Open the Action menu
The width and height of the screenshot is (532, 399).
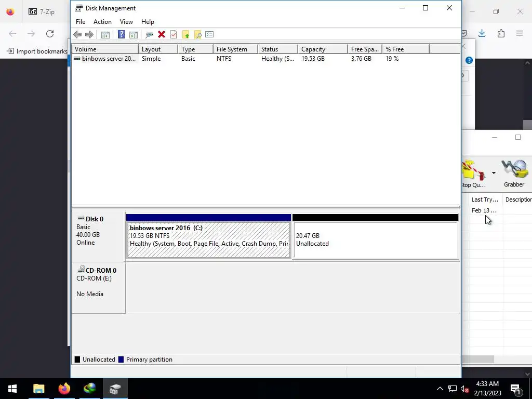pos(102,22)
